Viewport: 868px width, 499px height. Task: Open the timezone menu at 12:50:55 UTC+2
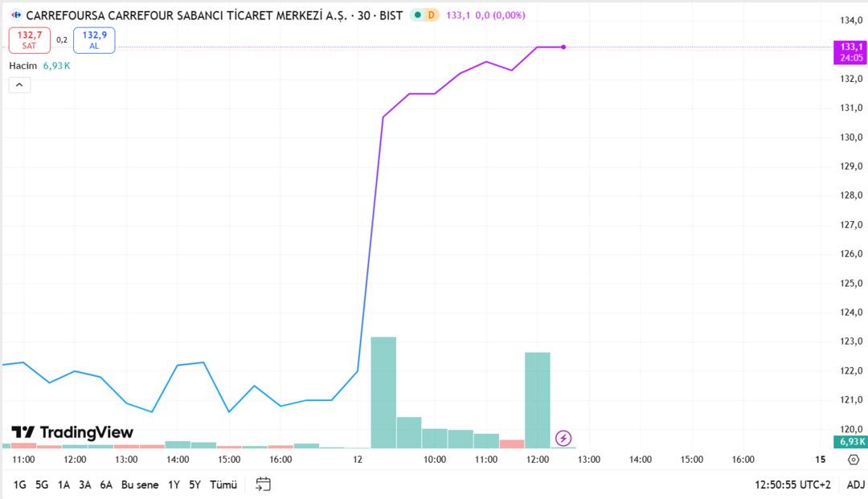(x=792, y=485)
